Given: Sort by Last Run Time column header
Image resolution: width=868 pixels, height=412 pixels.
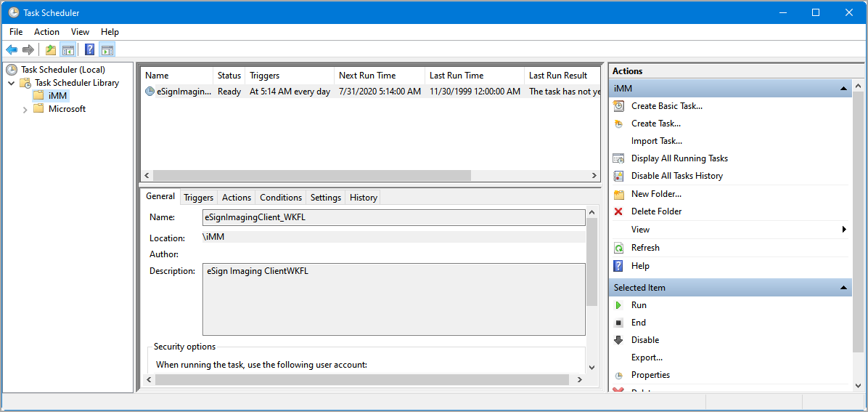Looking at the screenshot, I should [x=475, y=76].
